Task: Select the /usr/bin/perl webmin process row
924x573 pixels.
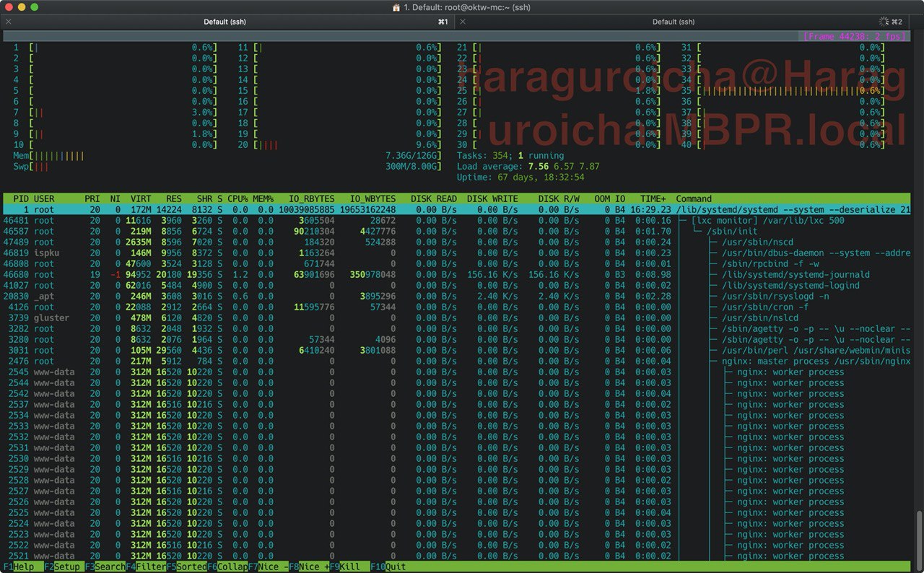Action: point(456,351)
